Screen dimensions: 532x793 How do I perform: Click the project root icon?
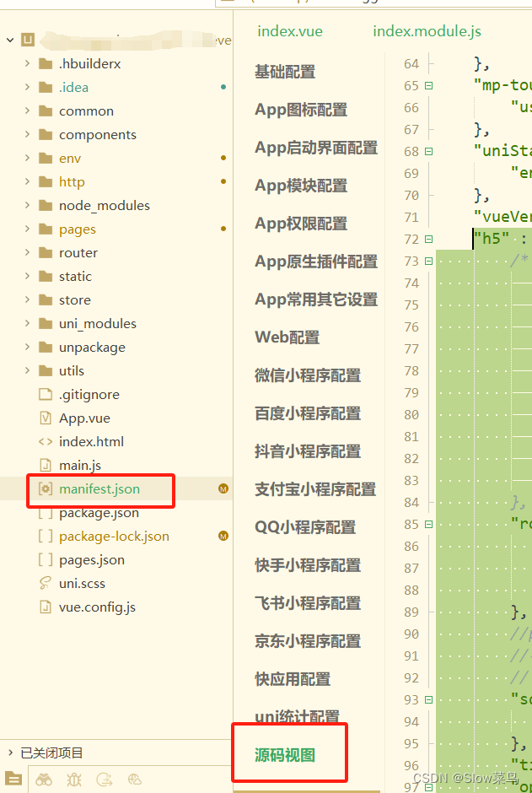pos(28,40)
